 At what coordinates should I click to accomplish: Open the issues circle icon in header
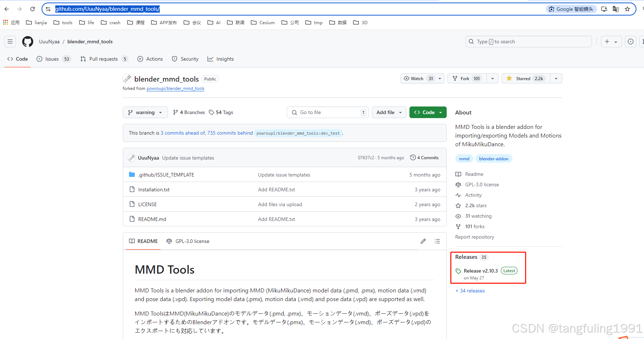click(x=631, y=42)
